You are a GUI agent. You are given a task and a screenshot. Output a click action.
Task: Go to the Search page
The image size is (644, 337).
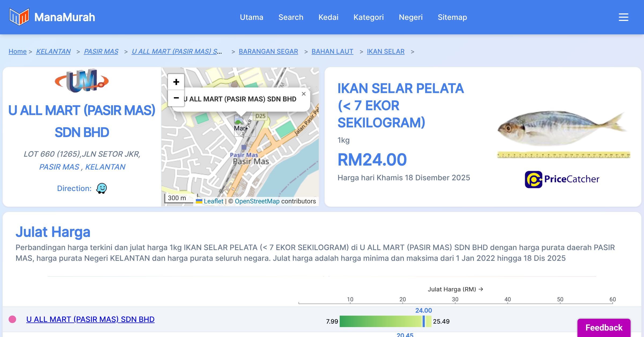tap(291, 17)
